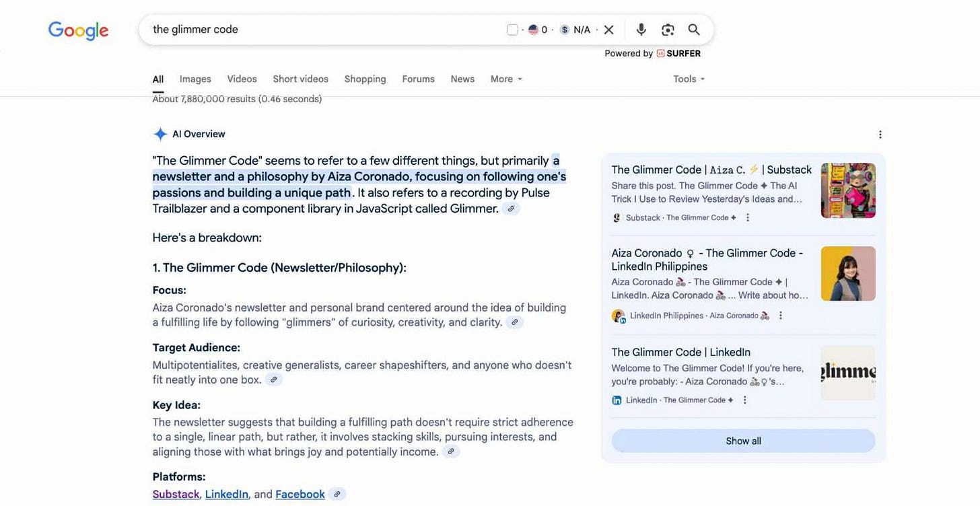
Task: Open Aiza Coronado LinkedIn Philippines result
Action: (707, 260)
